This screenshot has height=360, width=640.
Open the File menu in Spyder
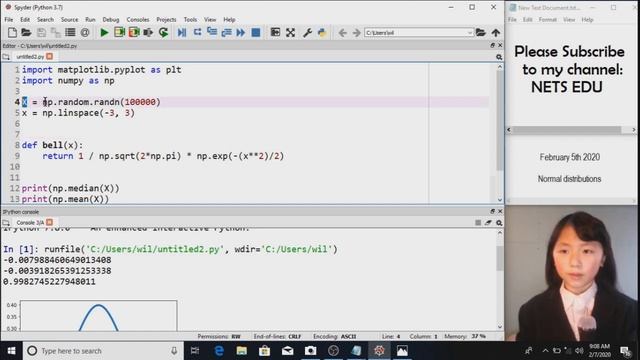[x=9, y=20]
